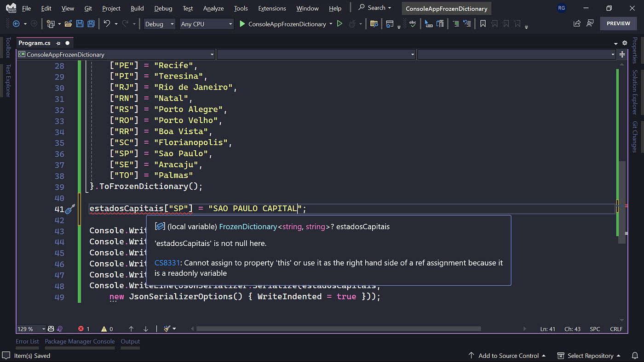Click the Copilot icon in editor status bar
Image resolution: width=644 pixels, height=362 pixels.
(51, 329)
